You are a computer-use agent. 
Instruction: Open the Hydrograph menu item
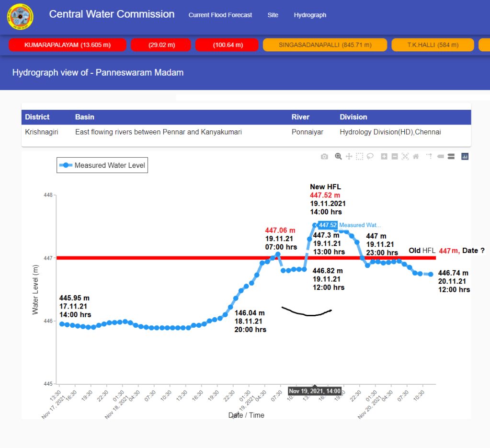[310, 15]
